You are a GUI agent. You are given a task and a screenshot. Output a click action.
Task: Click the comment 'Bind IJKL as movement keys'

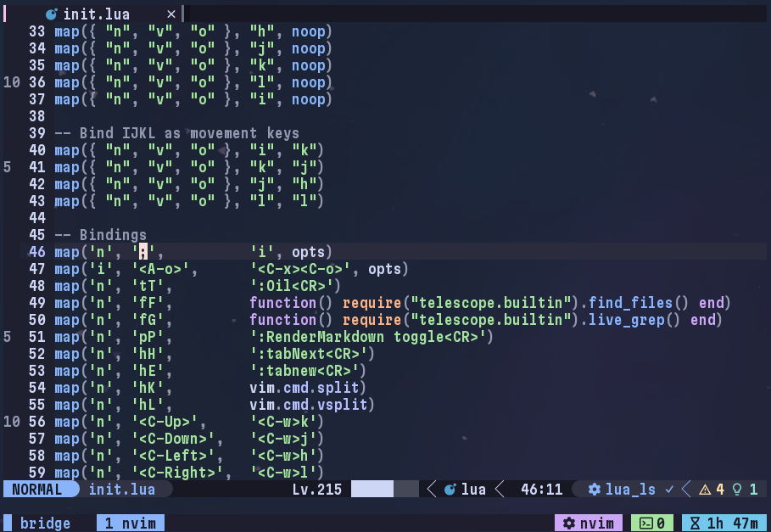[189, 133]
